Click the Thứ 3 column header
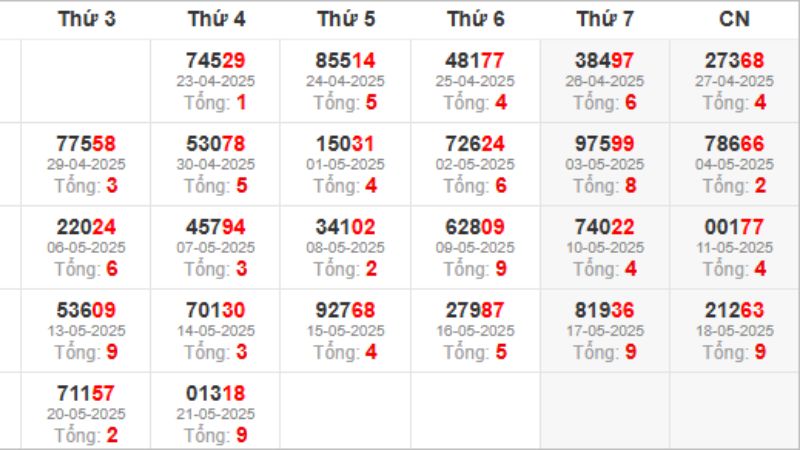 tap(86, 19)
